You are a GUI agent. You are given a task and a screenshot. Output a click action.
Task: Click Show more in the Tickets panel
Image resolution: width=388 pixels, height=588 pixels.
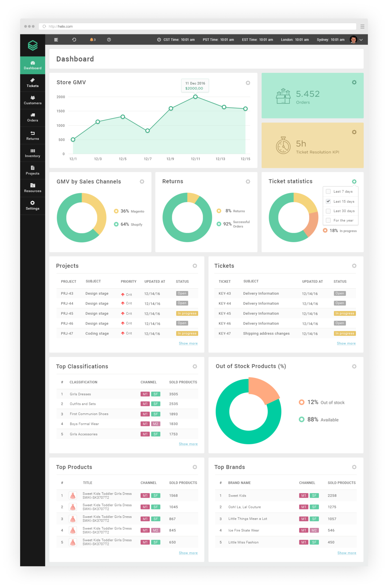[x=346, y=343]
